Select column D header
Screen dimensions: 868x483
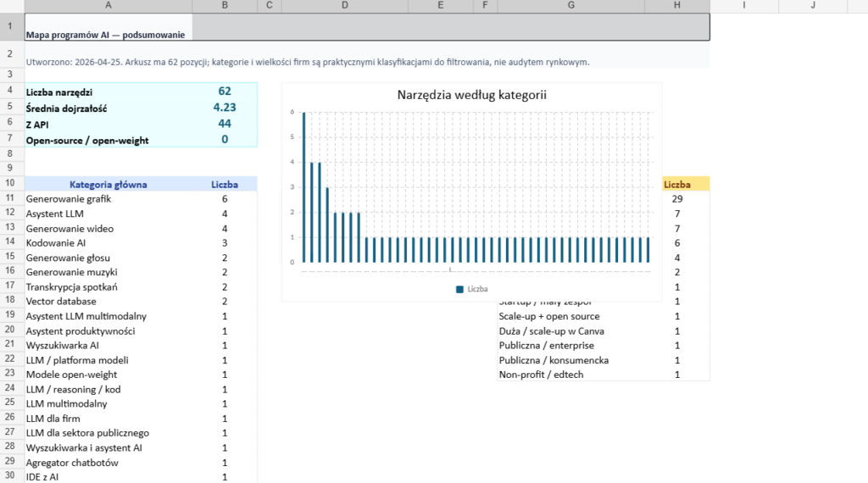click(344, 6)
